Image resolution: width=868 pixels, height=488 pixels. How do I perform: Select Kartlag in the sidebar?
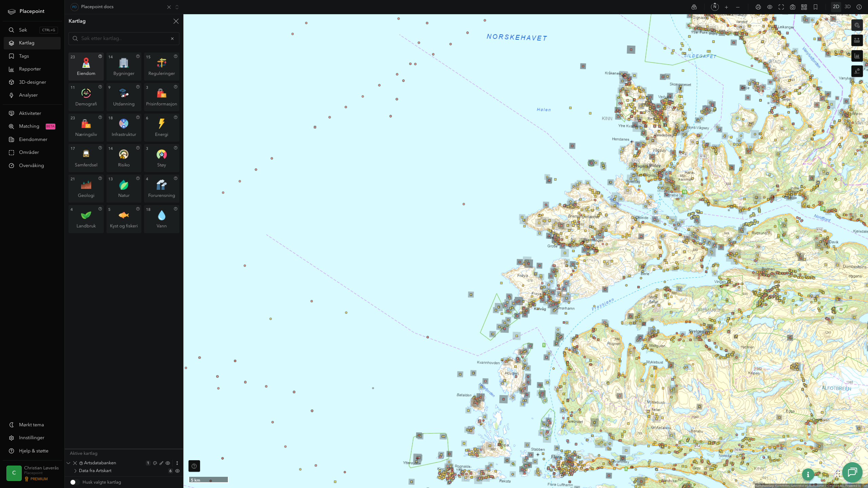(x=32, y=43)
